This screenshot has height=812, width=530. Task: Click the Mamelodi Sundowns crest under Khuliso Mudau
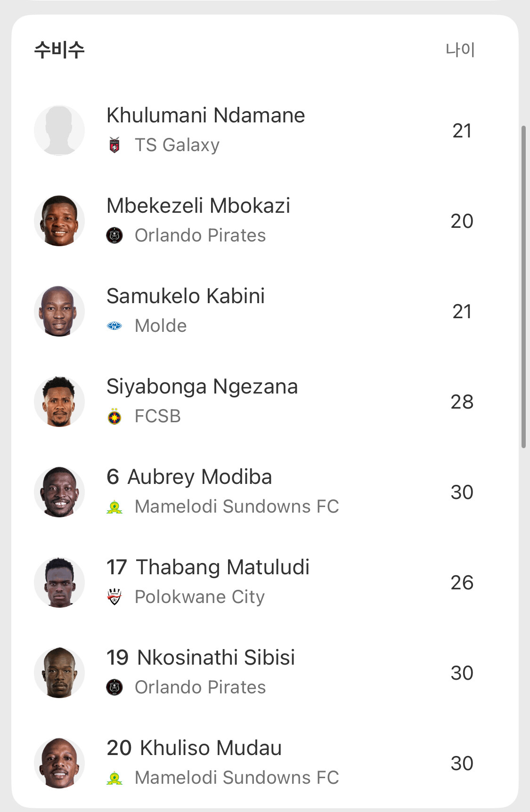click(114, 778)
